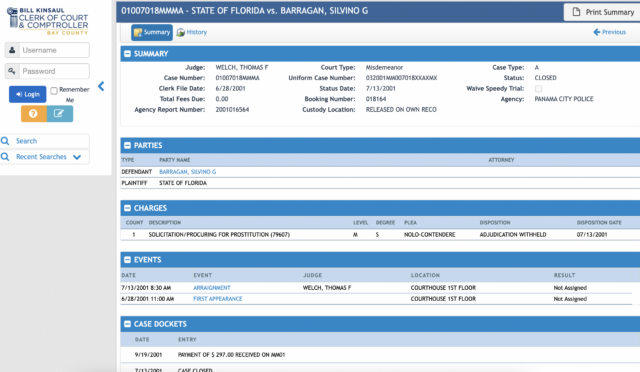Screen dimensions: 640x372
Task: Click the magnifier icon next to Recent Searches
Action: (5, 157)
